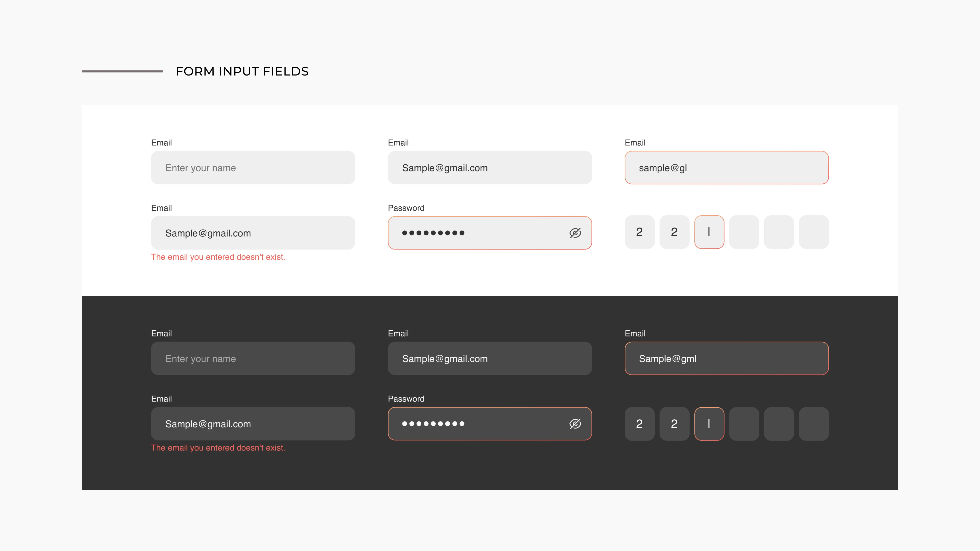This screenshot has height=551, width=980.
Task: Click the dark theme password field
Action: [x=490, y=424]
